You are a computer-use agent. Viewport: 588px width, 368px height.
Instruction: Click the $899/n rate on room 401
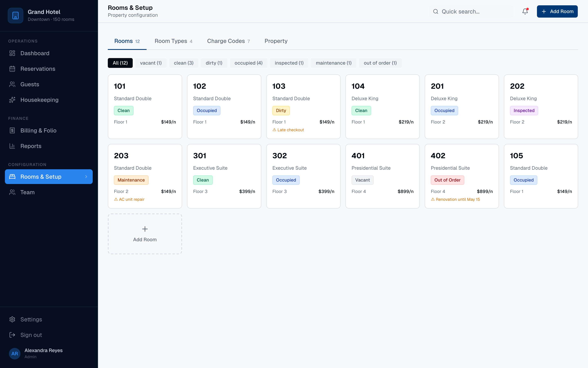(405, 191)
